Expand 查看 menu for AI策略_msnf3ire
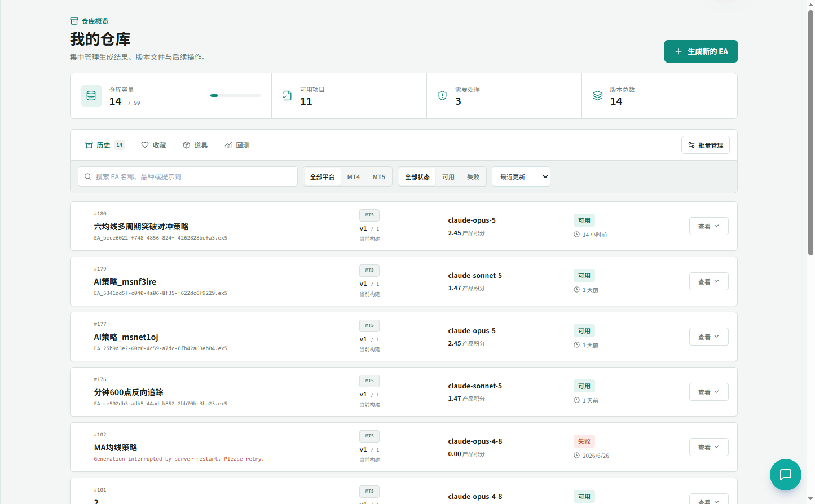Screen dimensions: 815x504 tap(709, 281)
